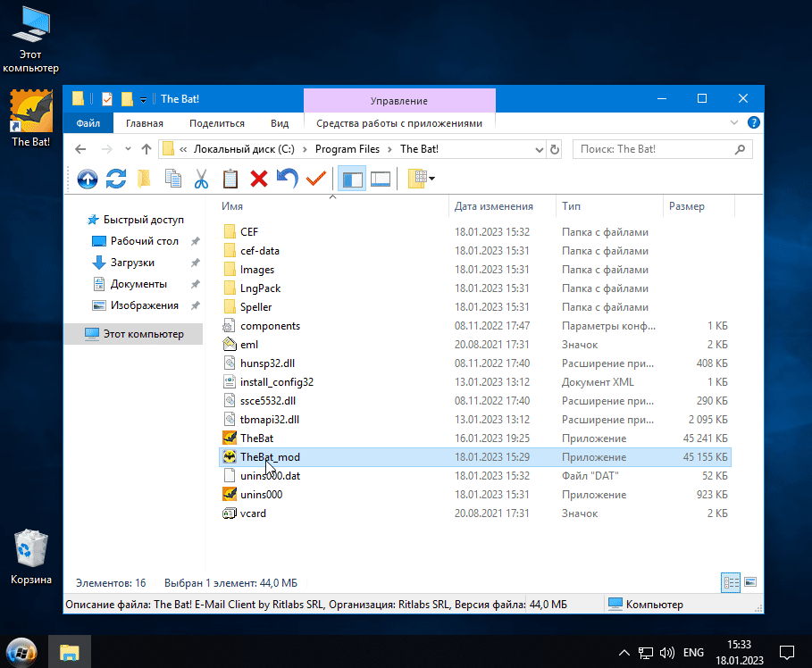This screenshot has height=668, width=812.
Task: Click the blue Up arrow toolbar icon
Action: click(88, 180)
